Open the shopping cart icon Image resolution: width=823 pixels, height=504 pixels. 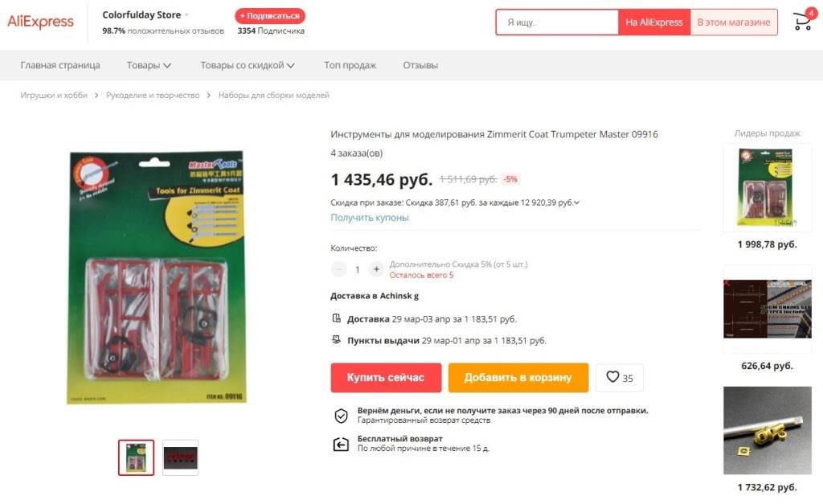pos(802,22)
